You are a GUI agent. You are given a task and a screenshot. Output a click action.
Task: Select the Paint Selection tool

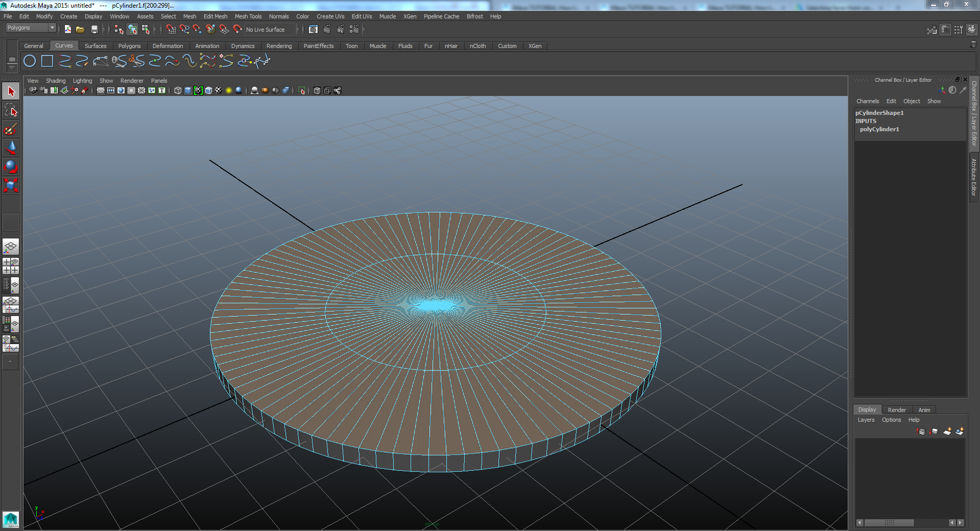pos(11,129)
